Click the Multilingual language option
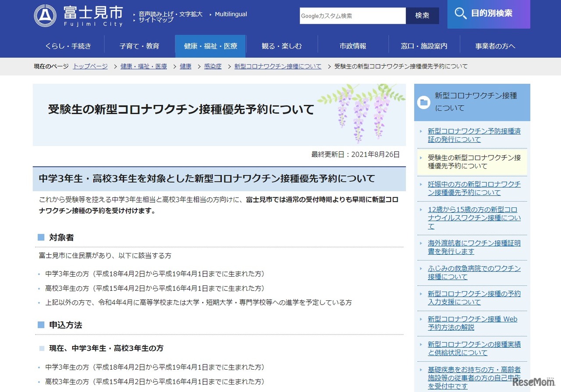The width and height of the screenshot is (561, 392). click(x=231, y=14)
